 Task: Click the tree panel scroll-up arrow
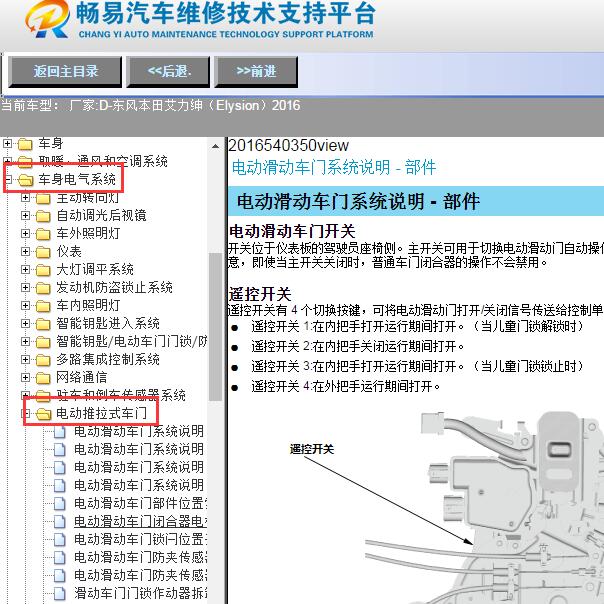(215, 146)
